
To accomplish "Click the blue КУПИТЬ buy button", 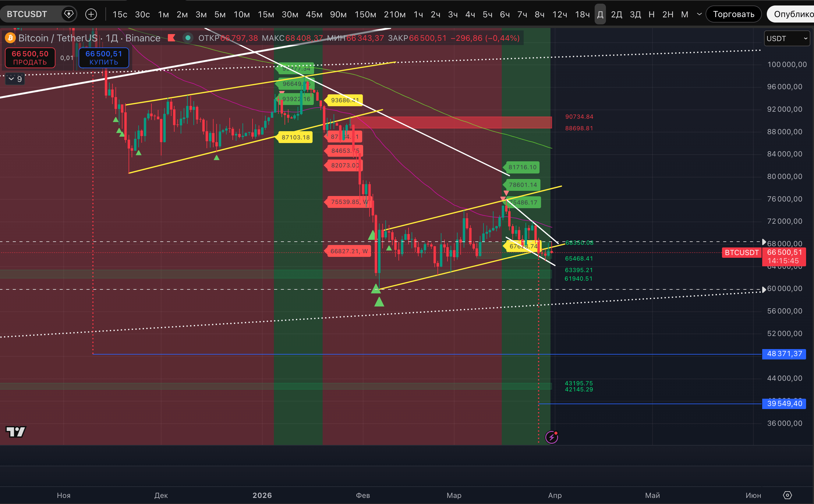I will tap(104, 58).
